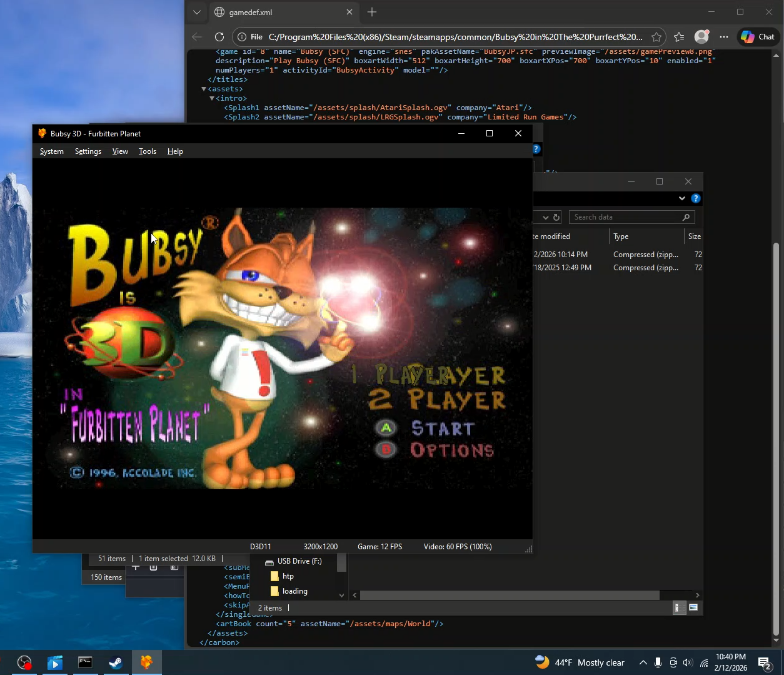
Task: Switch Explorer to large icons view
Action: [693, 607]
